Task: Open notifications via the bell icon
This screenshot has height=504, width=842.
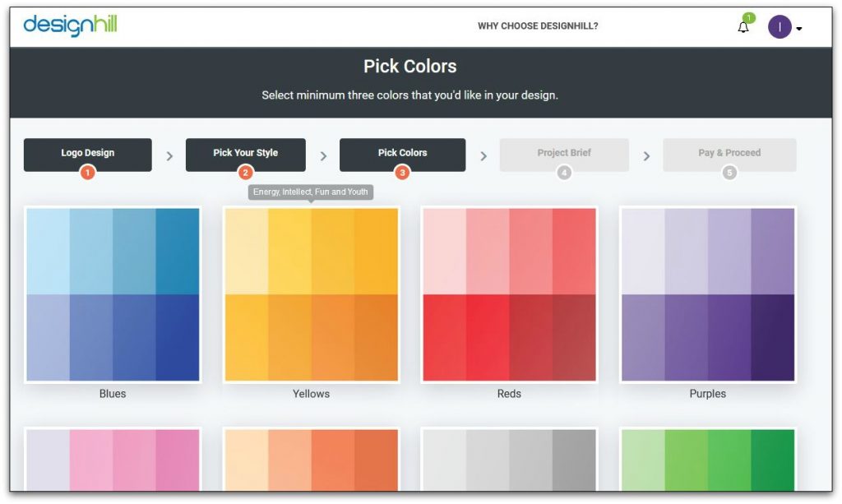Action: (x=743, y=27)
